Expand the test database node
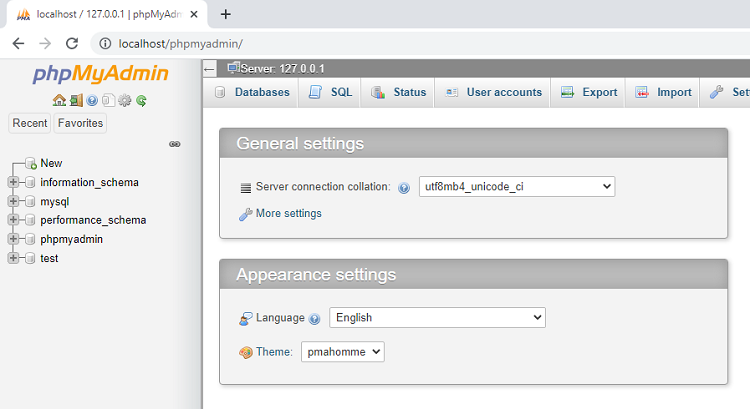This screenshot has width=750, height=409. pos(13,258)
